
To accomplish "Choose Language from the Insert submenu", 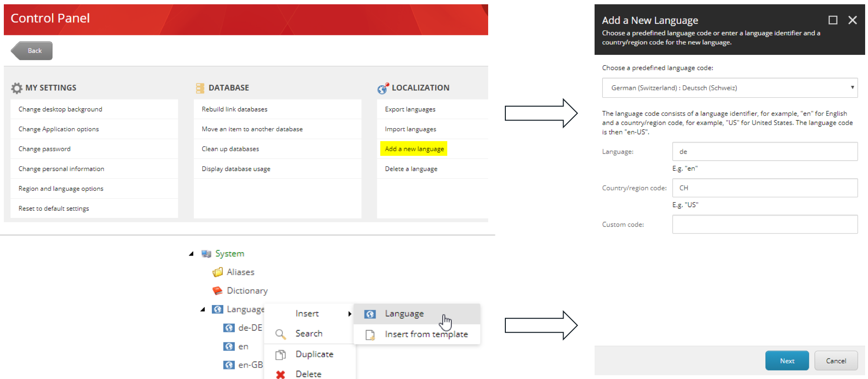I will pos(404,314).
